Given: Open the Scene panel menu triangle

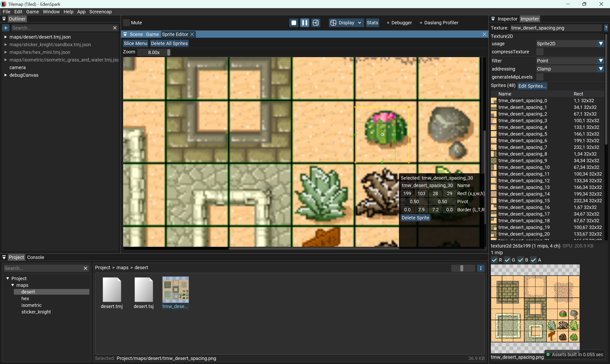Looking at the screenshot, I should pos(125,34).
